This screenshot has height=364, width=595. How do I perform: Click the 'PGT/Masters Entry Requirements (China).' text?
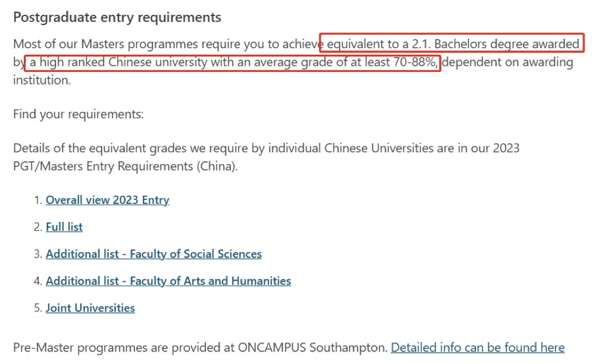point(126,166)
